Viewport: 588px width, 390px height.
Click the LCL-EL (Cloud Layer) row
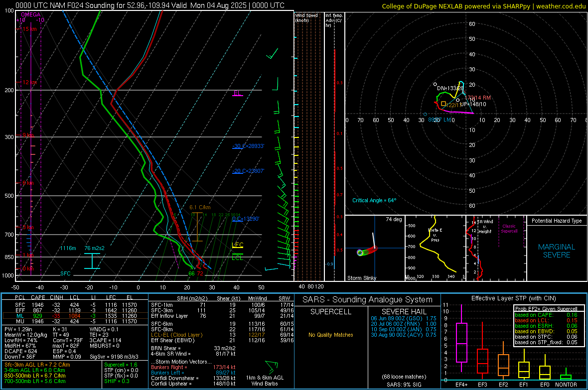coord(222,335)
